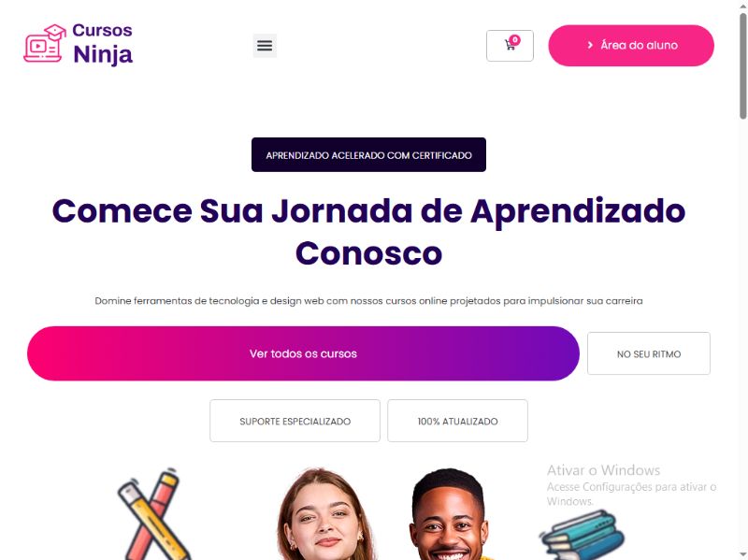Click the vertical scrollbar thumb
The height and width of the screenshot is (560, 748).
tap(743, 65)
